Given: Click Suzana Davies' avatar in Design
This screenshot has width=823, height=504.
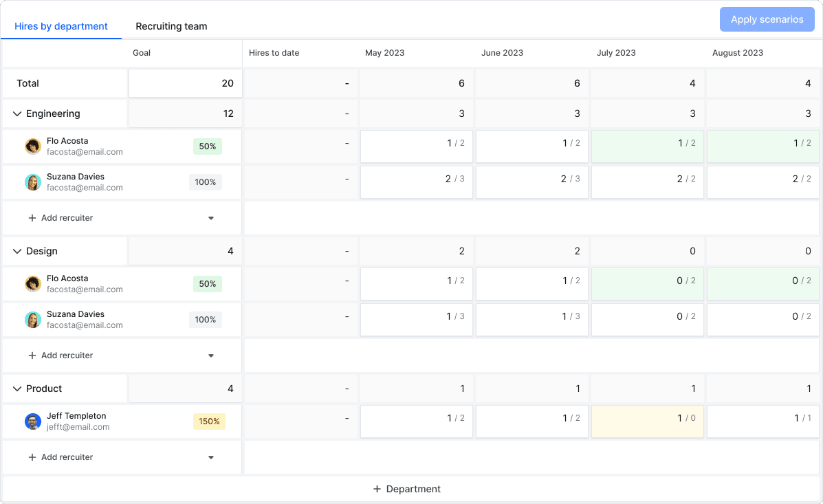Looking at the screenshot, I should coord(33,320).
